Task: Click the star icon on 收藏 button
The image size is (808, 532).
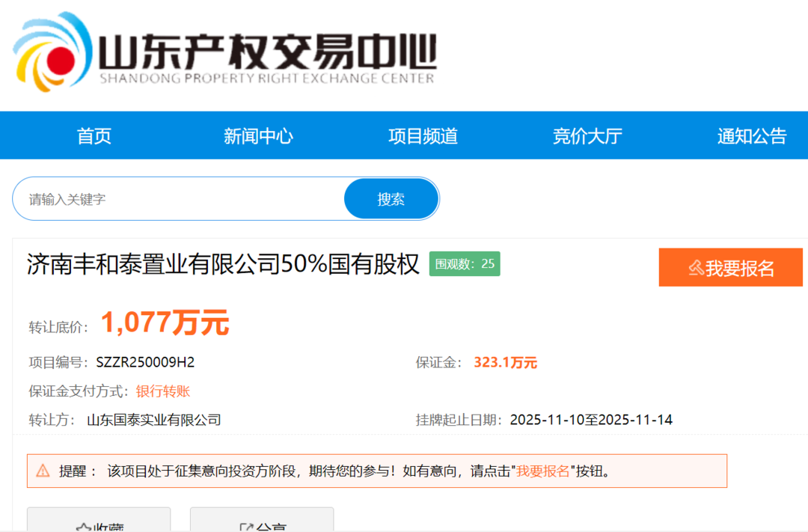Action: tap(83, 527)
